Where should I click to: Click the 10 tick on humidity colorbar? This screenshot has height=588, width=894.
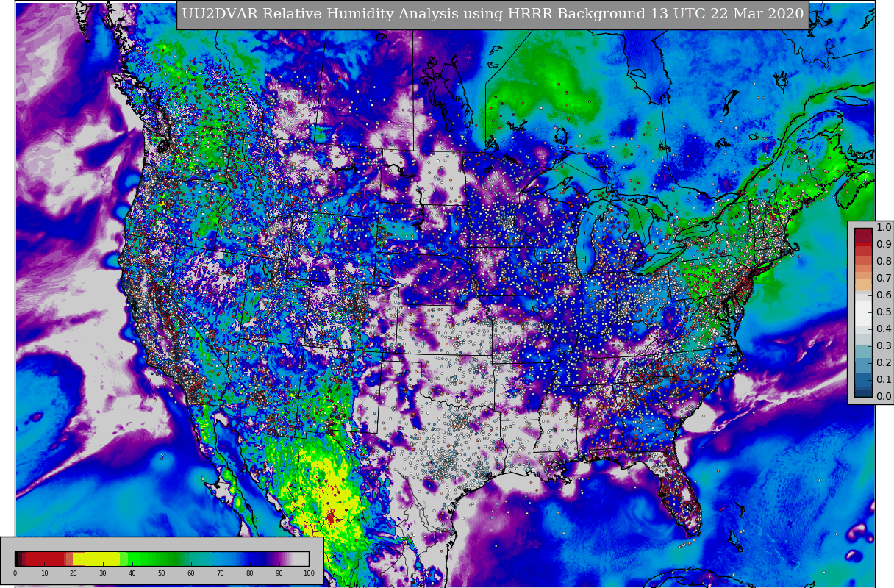(44, 573)
